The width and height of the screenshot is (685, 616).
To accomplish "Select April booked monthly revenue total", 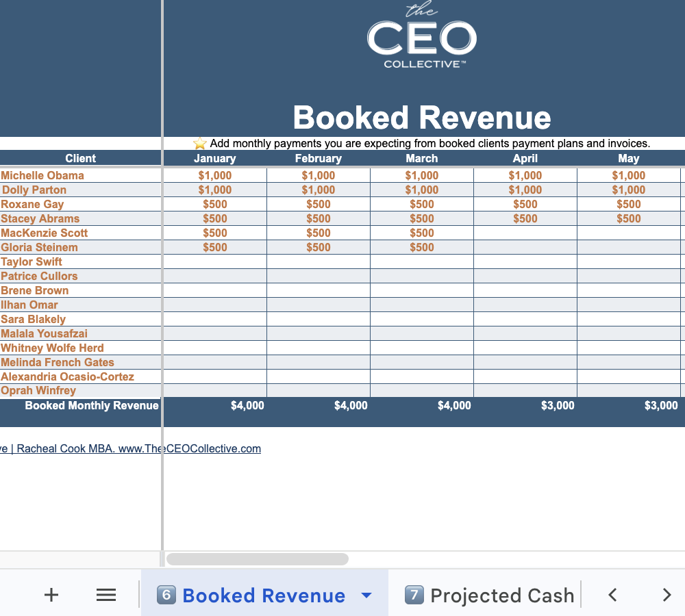I will coord(558,405).
